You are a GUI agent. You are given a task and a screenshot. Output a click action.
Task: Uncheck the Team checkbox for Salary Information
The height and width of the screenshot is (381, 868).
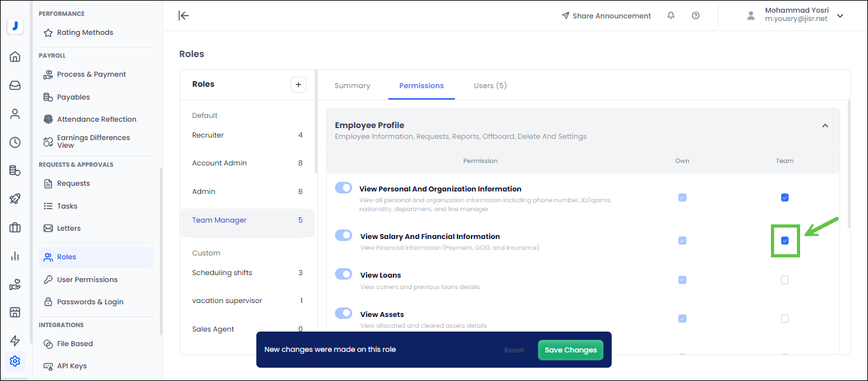785,241
